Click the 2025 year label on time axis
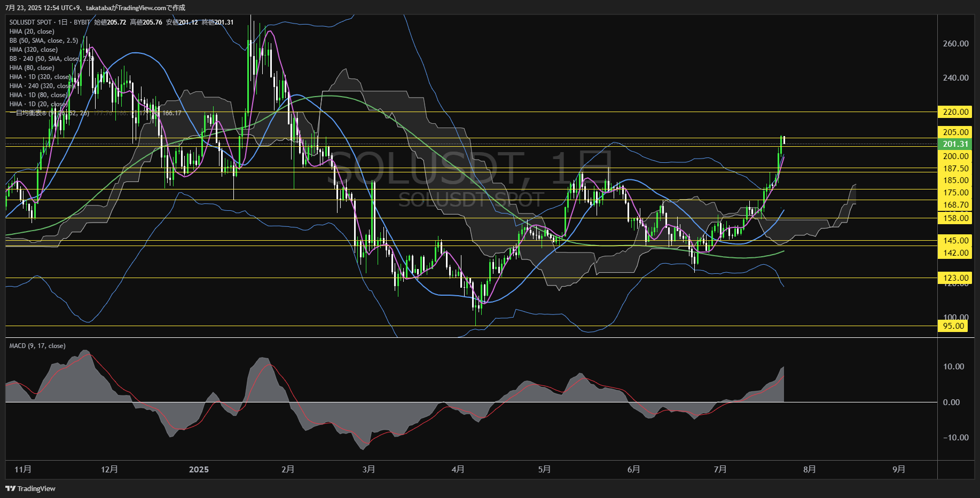The height and width of the screenshot is (498, 980). tap(199, 469)
